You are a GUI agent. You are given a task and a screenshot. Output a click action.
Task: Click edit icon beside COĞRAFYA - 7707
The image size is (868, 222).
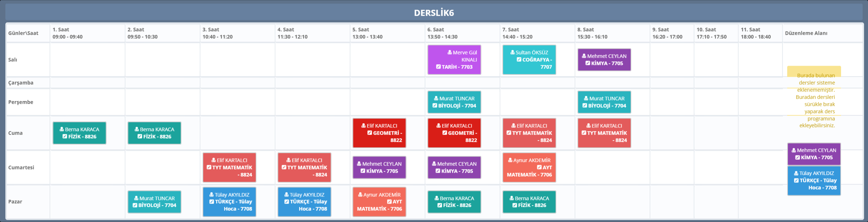519,60
